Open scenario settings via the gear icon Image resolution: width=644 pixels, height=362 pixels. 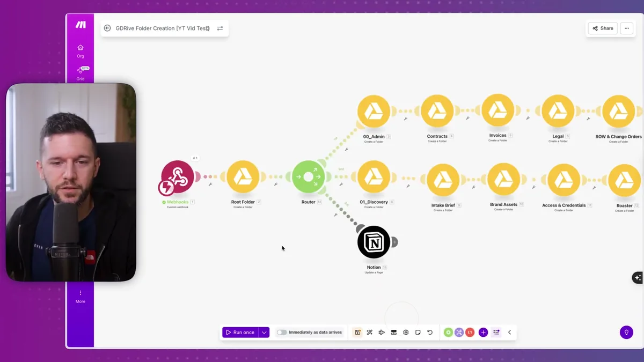point(406,332)
